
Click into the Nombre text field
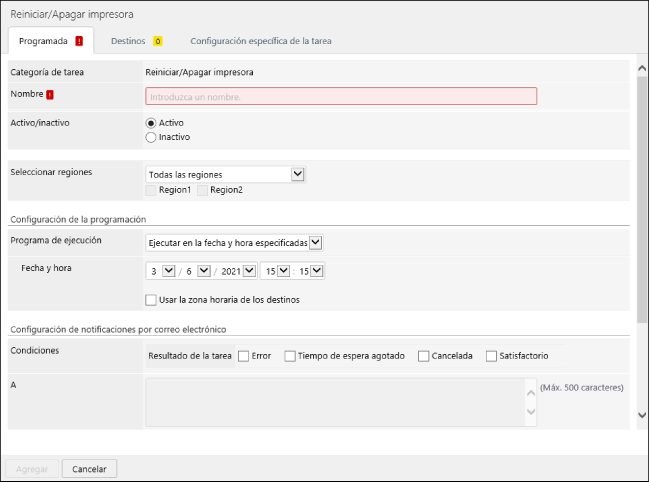341,96
